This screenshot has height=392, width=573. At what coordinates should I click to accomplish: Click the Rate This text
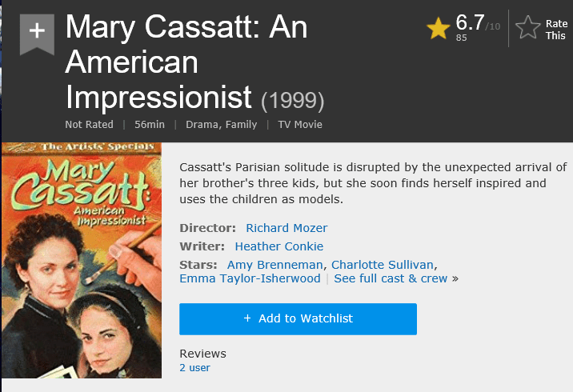556,30
